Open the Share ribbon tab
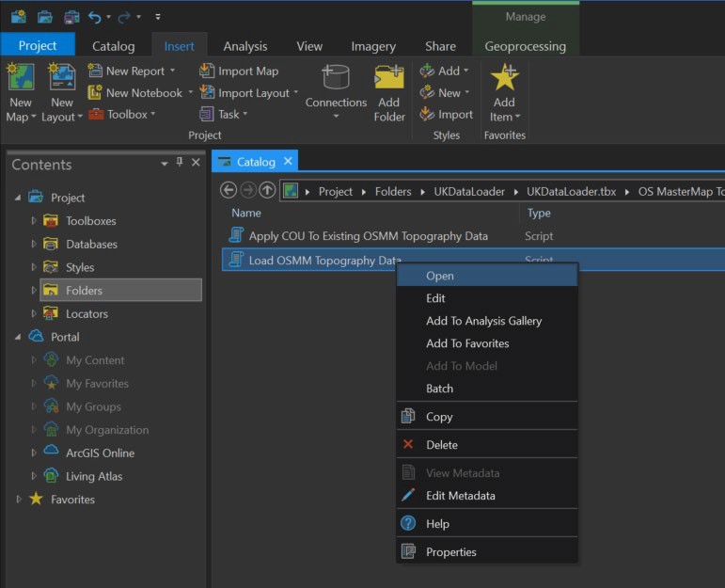The width and height of the screenshot is (725, 588). [440, 46]
